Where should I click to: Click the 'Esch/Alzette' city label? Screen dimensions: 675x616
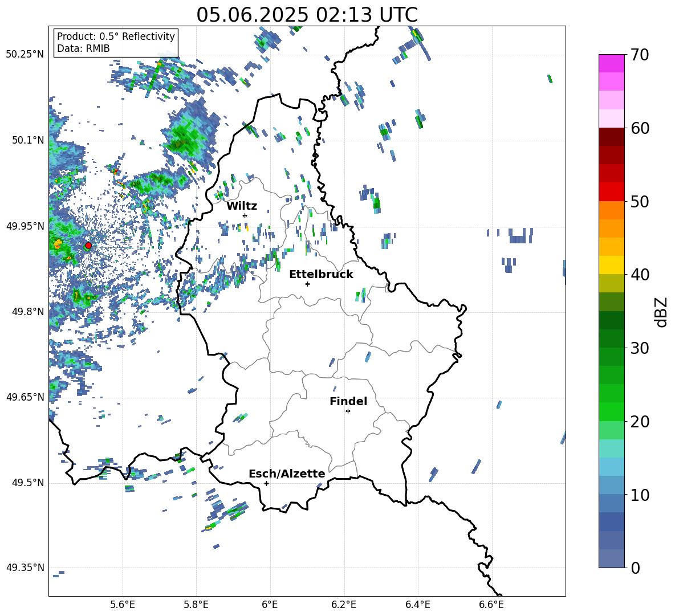coord(287,474)
